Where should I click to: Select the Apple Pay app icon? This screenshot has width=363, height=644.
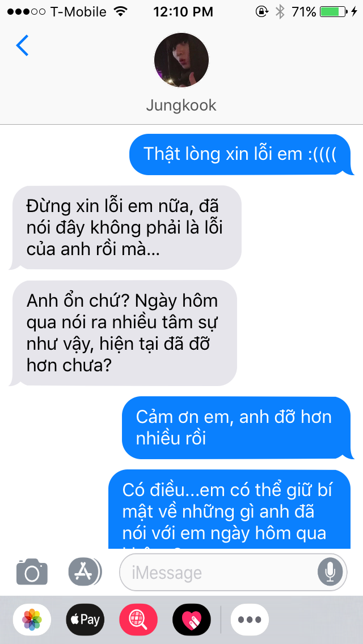click(x=85, y=620)
